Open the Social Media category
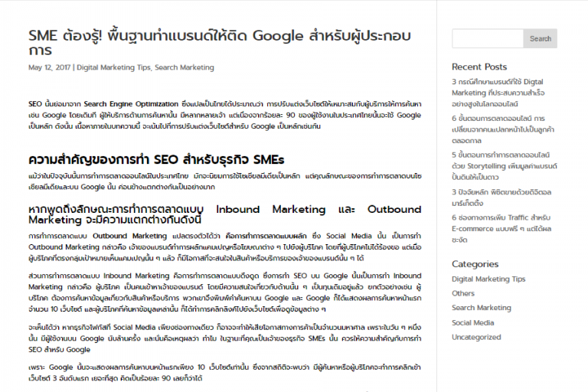588x392 pixels. pyautogui.click(x=472, y=322)
